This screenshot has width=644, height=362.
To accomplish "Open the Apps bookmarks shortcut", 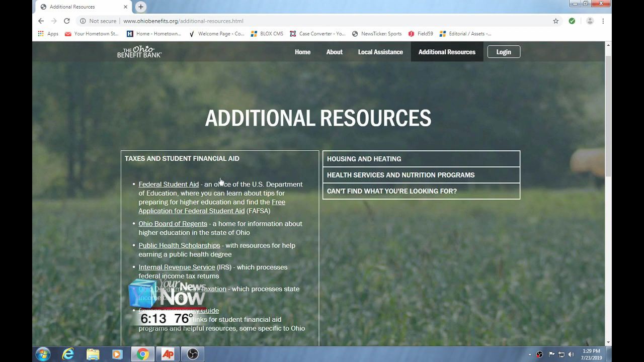I will pyautogui.click(x=48, y=34).
